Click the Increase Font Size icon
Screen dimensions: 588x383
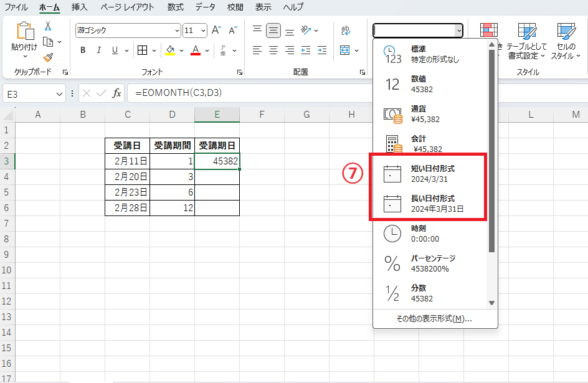point(216,30)
